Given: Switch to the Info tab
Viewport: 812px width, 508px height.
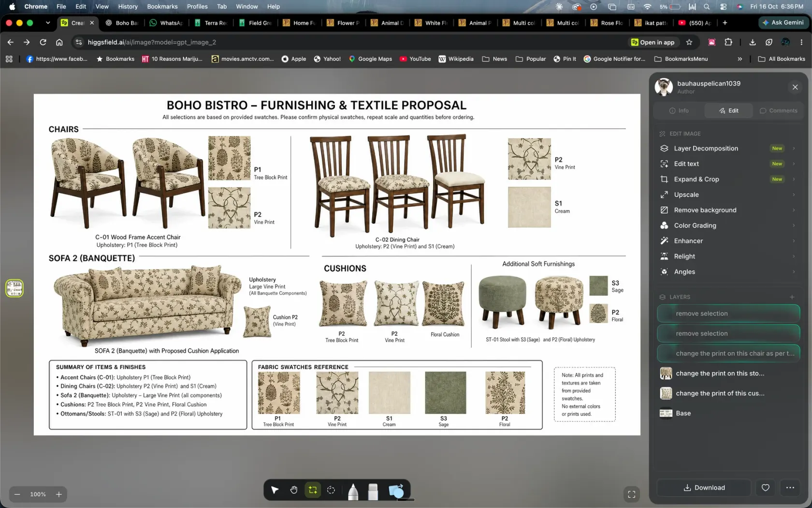Looking at the screenshot, I should [679, 111].
